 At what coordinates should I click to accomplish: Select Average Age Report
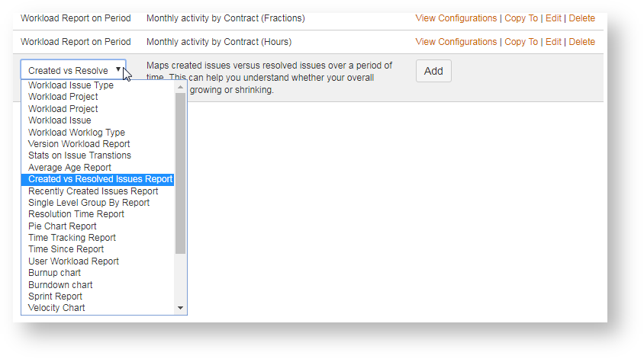click(x=69, y=168)
